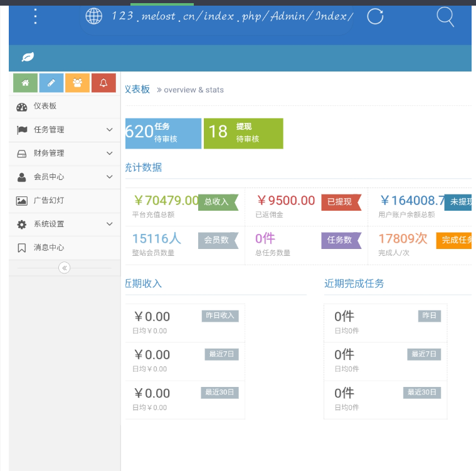
Task: Collapse the sidebar with double-chevron button
Action: point(65,268)
